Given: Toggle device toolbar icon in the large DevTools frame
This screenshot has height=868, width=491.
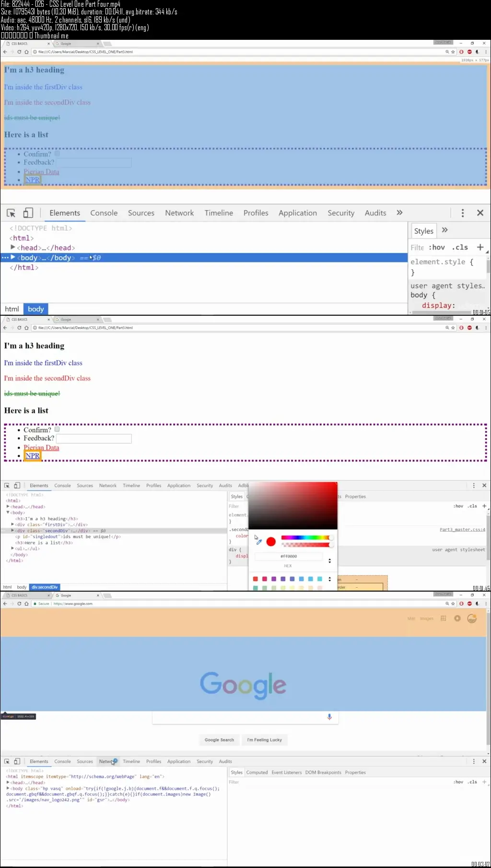Looking at the screenshot, I should pos(28,213).
